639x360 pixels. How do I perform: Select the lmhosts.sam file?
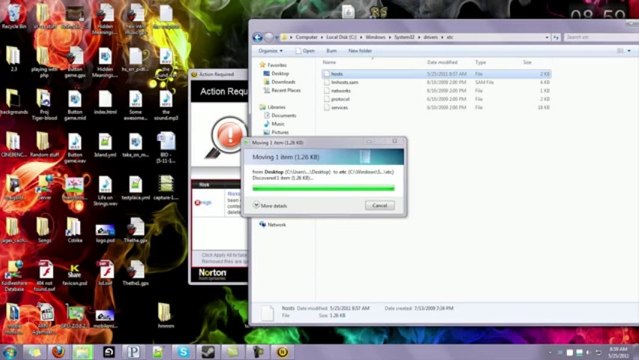(x=344, y=82)
